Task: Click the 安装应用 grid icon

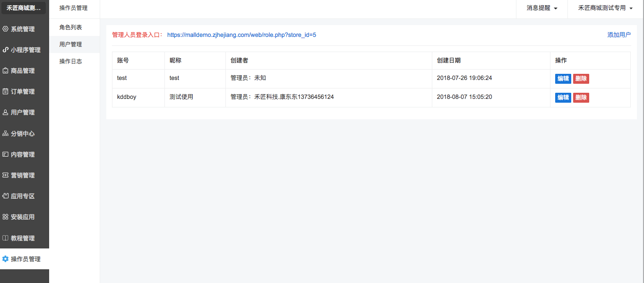Action: click(6, 217)
